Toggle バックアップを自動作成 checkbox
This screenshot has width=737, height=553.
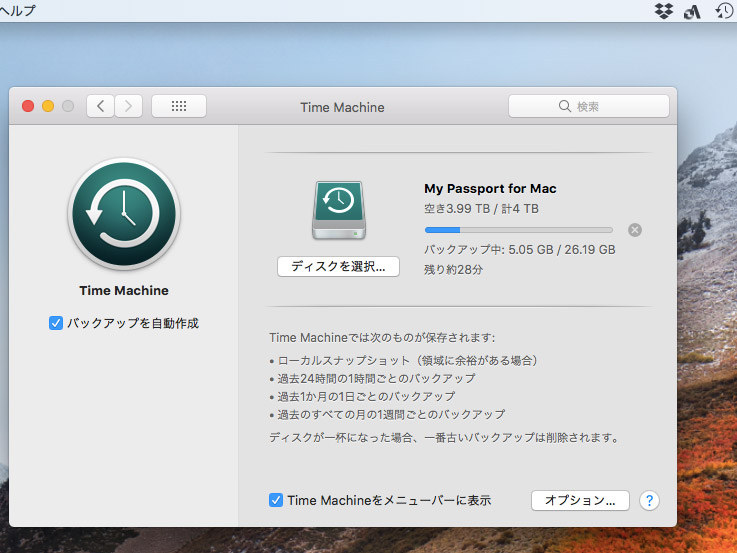click(x=55, y=323)
